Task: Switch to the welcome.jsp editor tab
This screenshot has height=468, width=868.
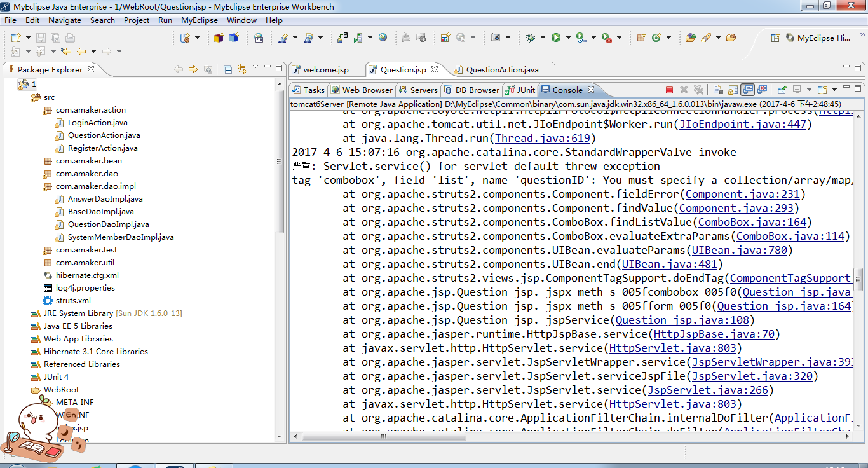Action: coord(327,69)
